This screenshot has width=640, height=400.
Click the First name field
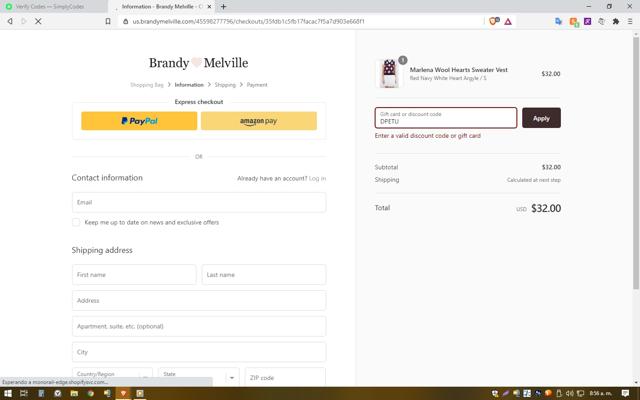[x=134, y=275]
